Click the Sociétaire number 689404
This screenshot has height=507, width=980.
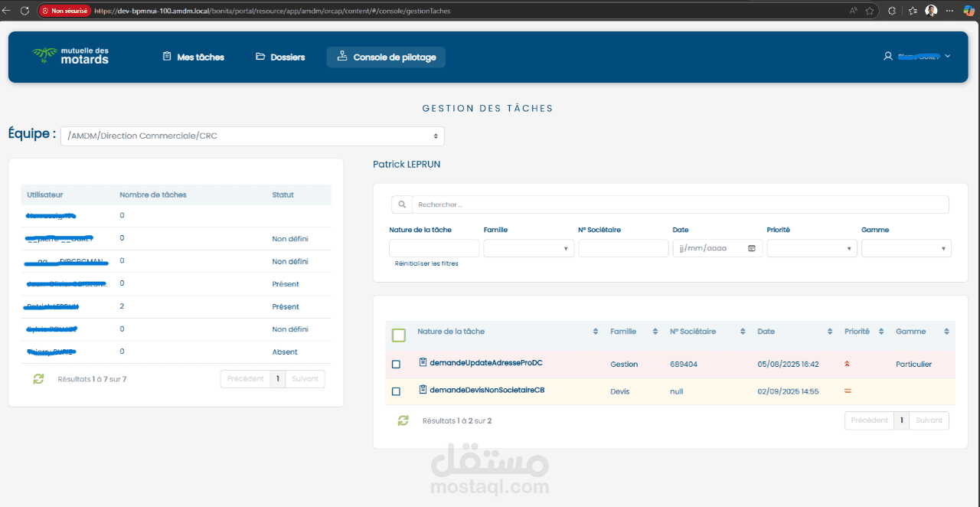684,365
